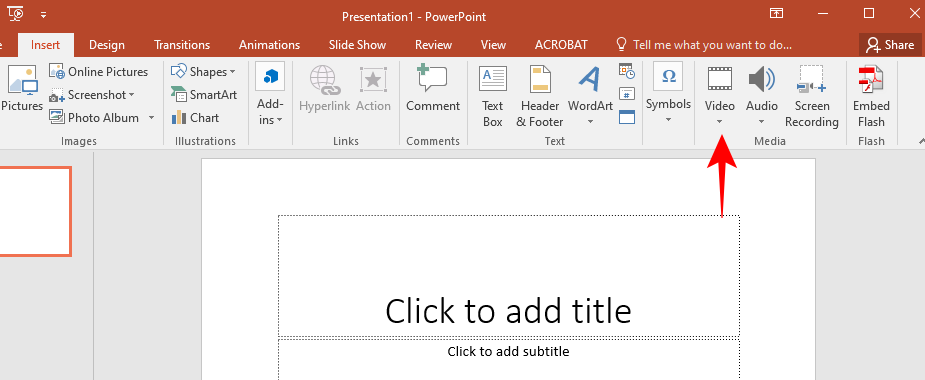Open the Shapes dropdown

click(203, 72)
